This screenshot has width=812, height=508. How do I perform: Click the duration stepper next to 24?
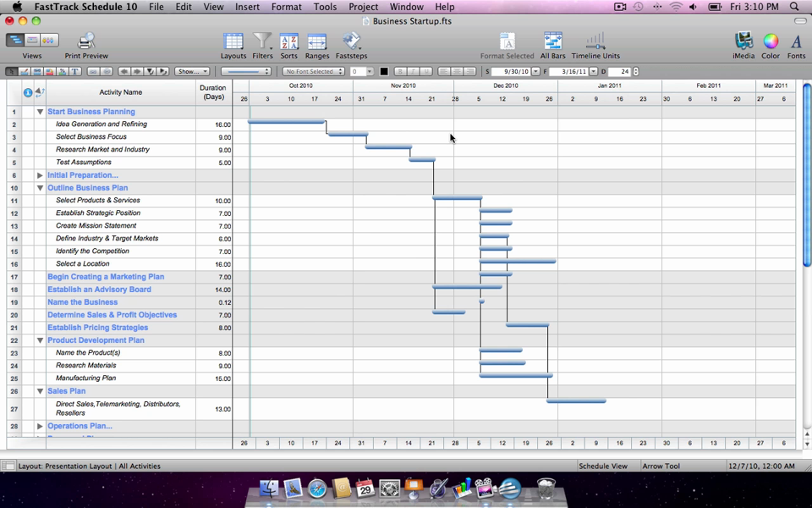click(x=635, y=71)
